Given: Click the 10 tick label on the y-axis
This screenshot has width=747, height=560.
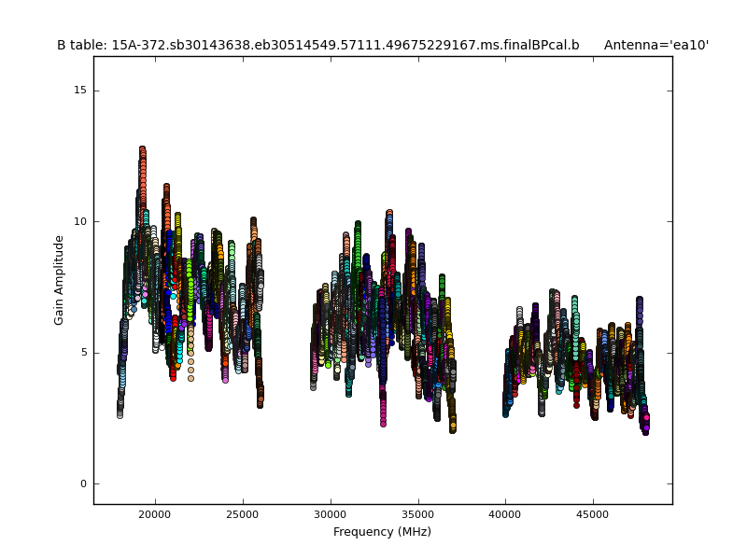Looking at the screenshot, I should click(79, 221).
